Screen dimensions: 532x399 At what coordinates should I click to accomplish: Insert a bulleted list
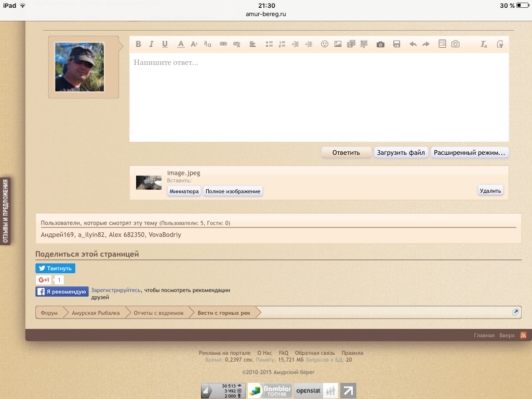(269, 44)
